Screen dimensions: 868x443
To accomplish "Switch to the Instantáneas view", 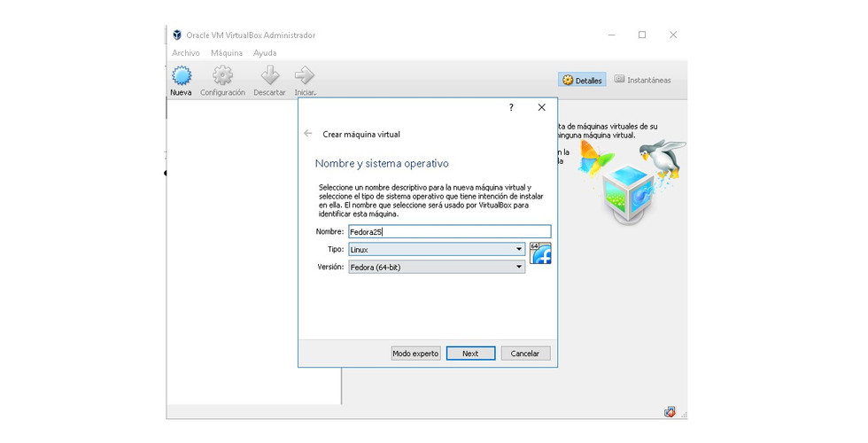I will point(643,80).
